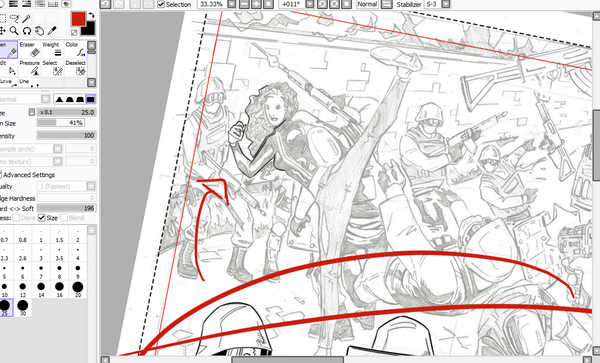
Task: Toggle the size multiplier x0.1 button
Action: pyautogui.click(x=32, y=112)
